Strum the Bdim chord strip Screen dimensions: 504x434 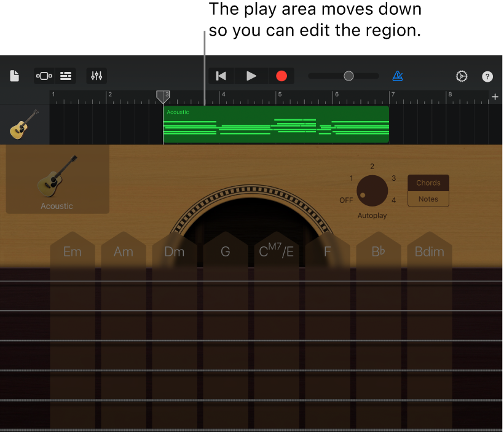click(430, 331)
